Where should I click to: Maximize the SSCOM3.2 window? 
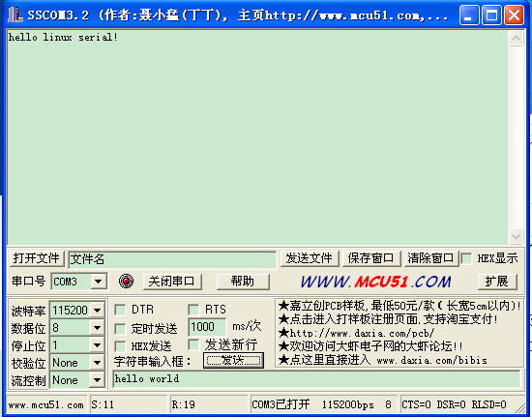click(x=491, y=15)
